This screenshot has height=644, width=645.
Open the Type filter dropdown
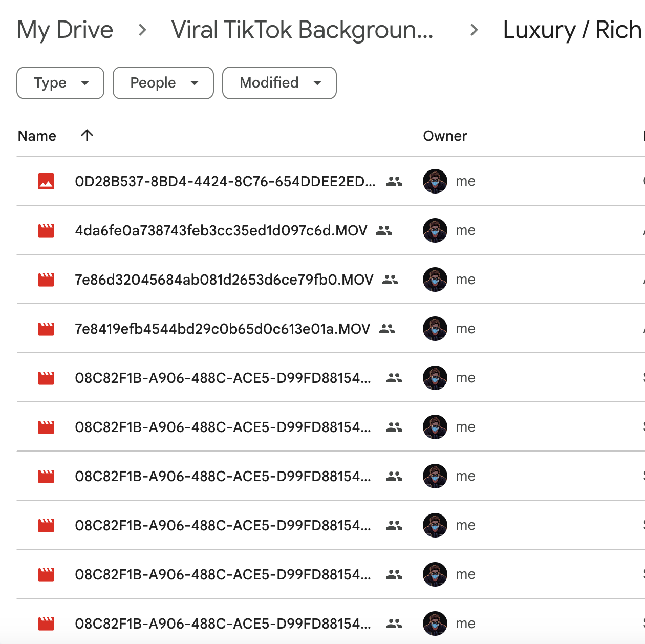[x=60, y=83]
